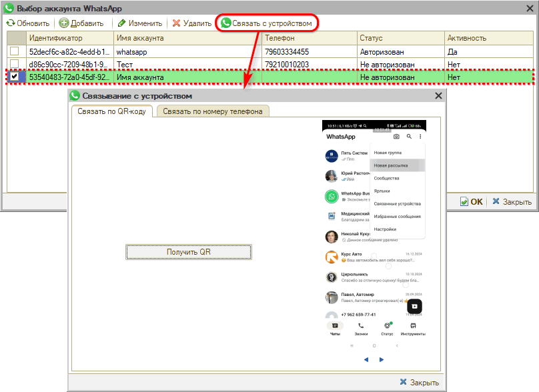Click the Обновить refresh button
The width and height of the screenshot is (539, 392).
click(x=28, y=23)
